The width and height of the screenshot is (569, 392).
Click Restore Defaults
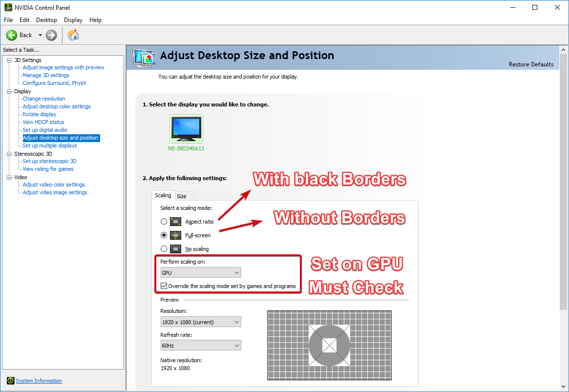coord(531,64)
